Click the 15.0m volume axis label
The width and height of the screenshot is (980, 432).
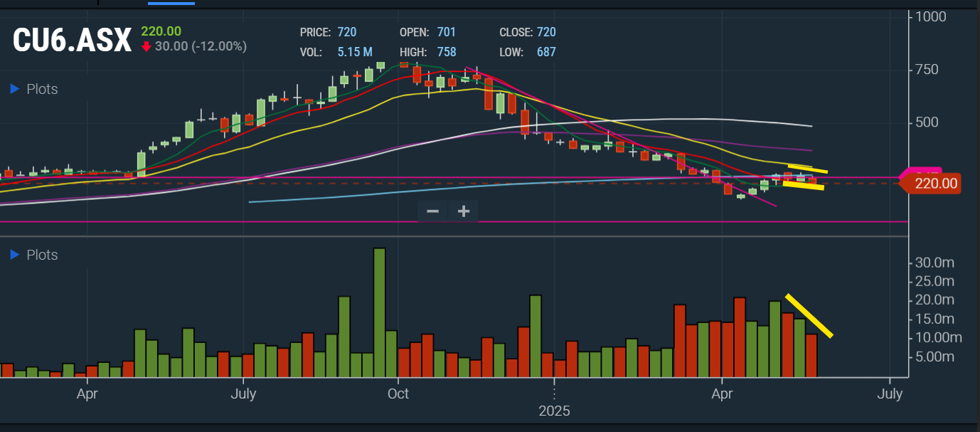pyautogui.click(x=935, y=319)
